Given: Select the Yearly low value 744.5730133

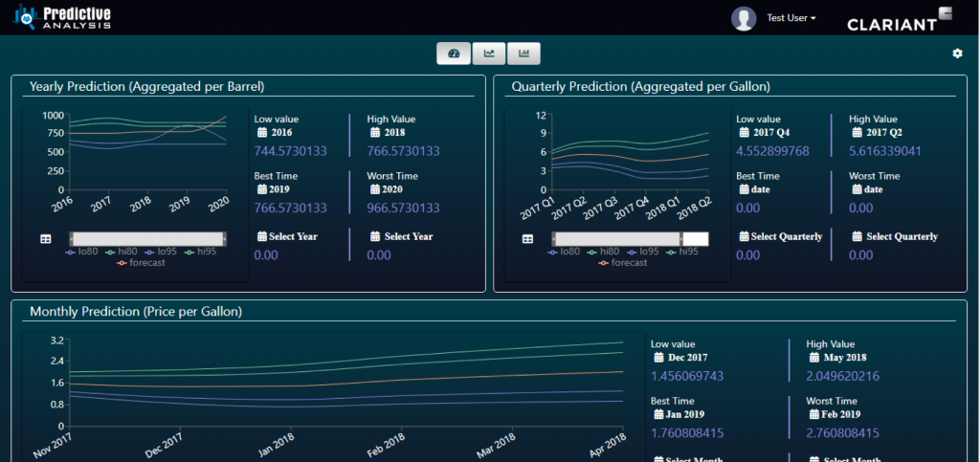Looking at the screenshot, I should 291,151.
